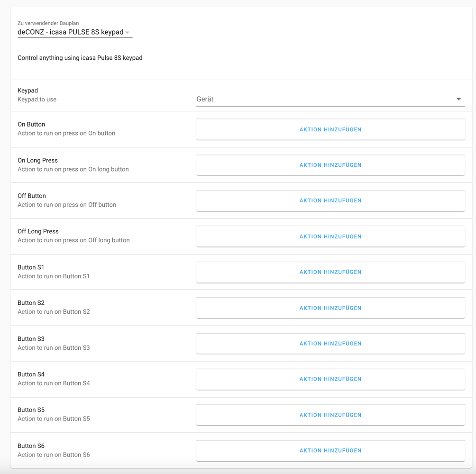
Task: Add an action for Button S1
Action: [x=330, y=272]
